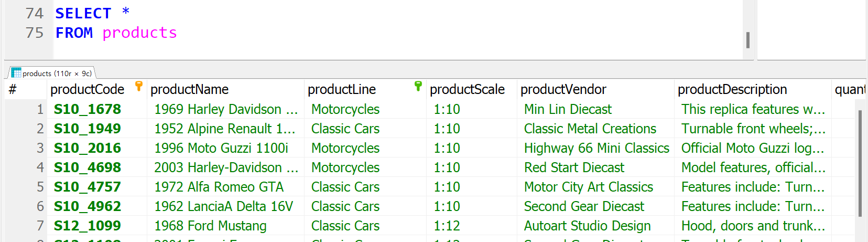868x242 pixels.
Task: Click the results grid vertical scrollbar
Action: point(860,163)
